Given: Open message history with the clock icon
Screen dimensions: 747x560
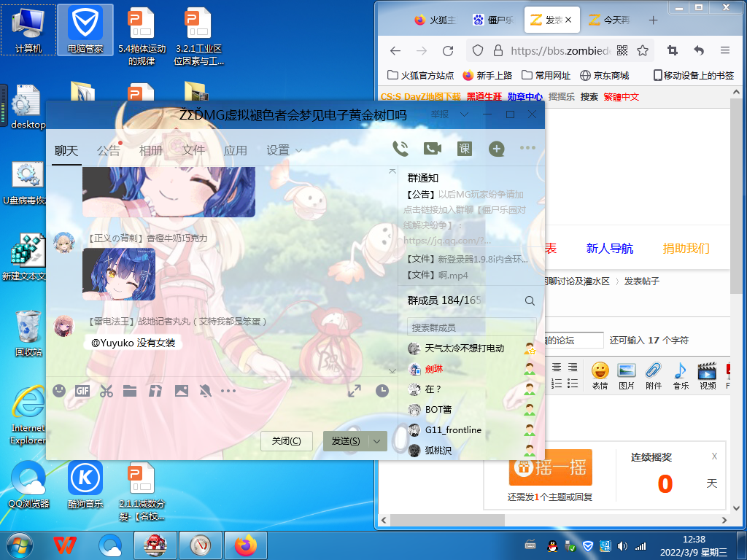Looking at the screenshot, I should pyautogui.click(x=382, y=391).
